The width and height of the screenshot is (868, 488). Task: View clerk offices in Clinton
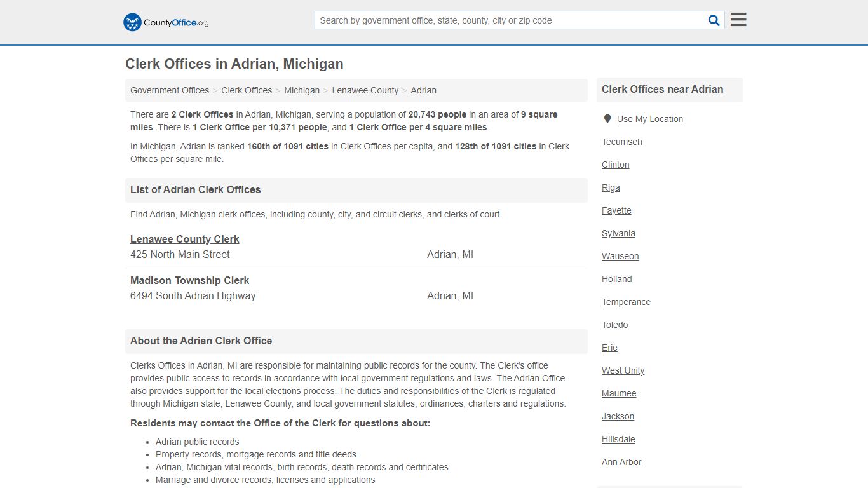pos(616,165)
